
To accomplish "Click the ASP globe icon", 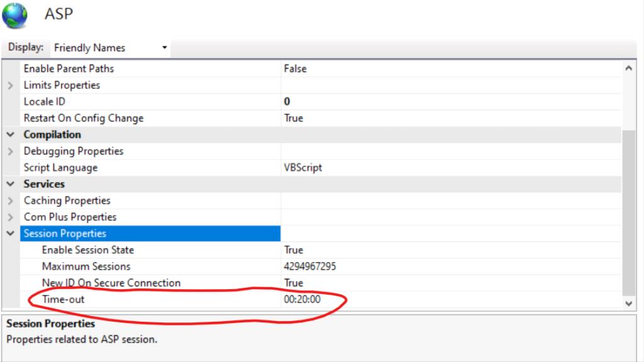I will tap(16, 14).
